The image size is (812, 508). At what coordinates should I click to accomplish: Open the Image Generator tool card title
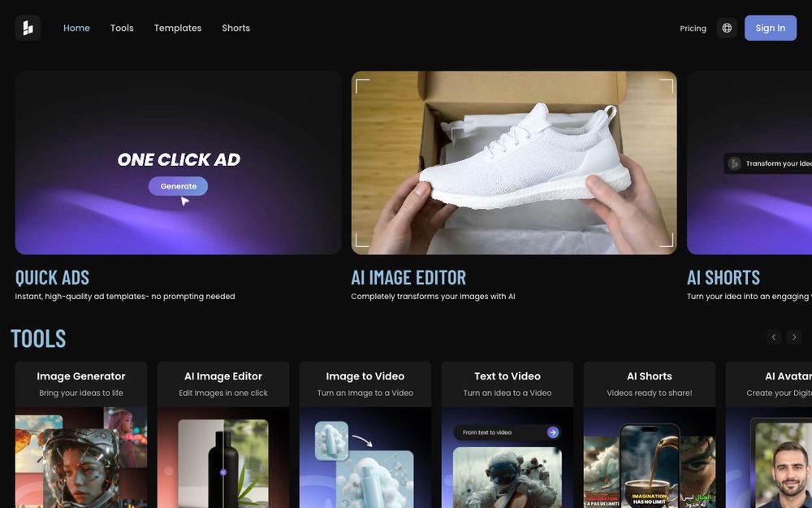[x=81, y=376]
